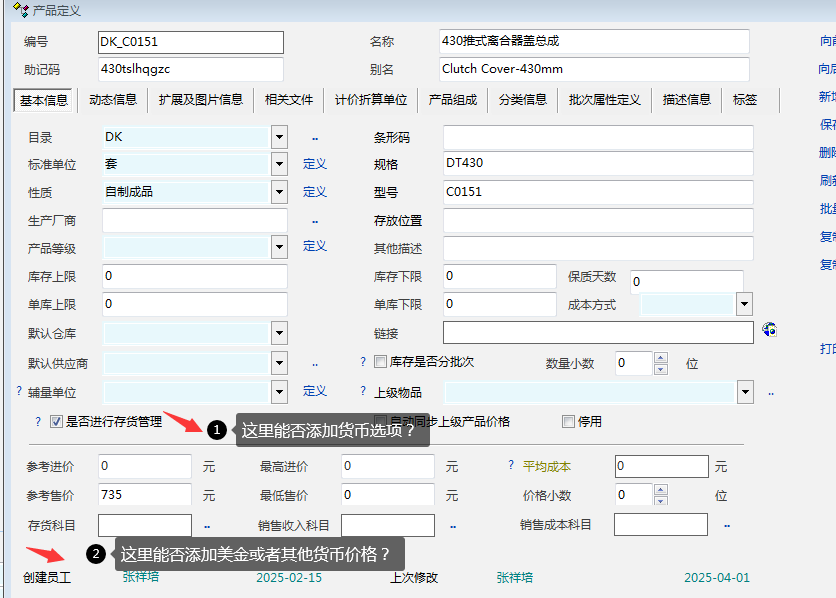Click the 定义 link next to 标准单位

pos(315,164)
